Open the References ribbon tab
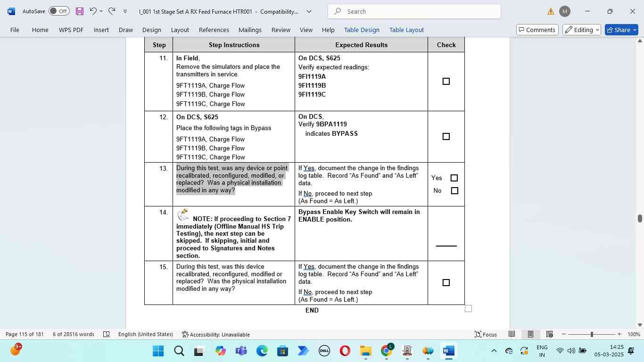This screenshot has height=362, width=644. [214, 30]
